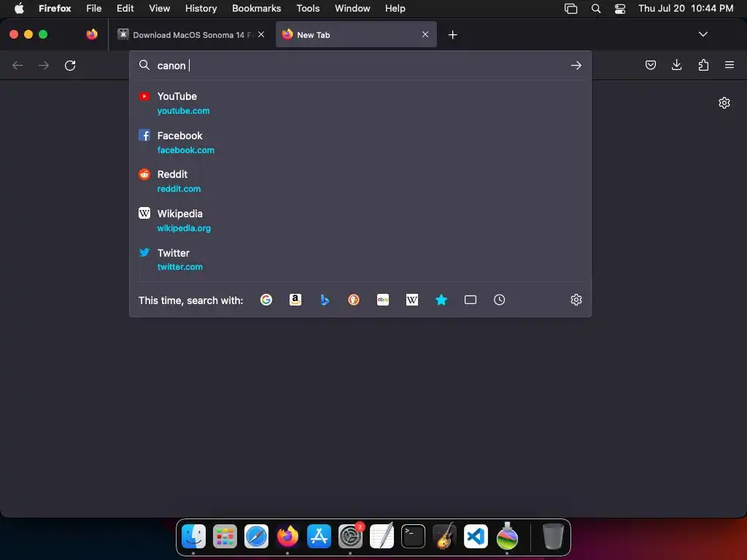Open the YouTube suggestion
The image size is (747, 560).
point(360,103)
